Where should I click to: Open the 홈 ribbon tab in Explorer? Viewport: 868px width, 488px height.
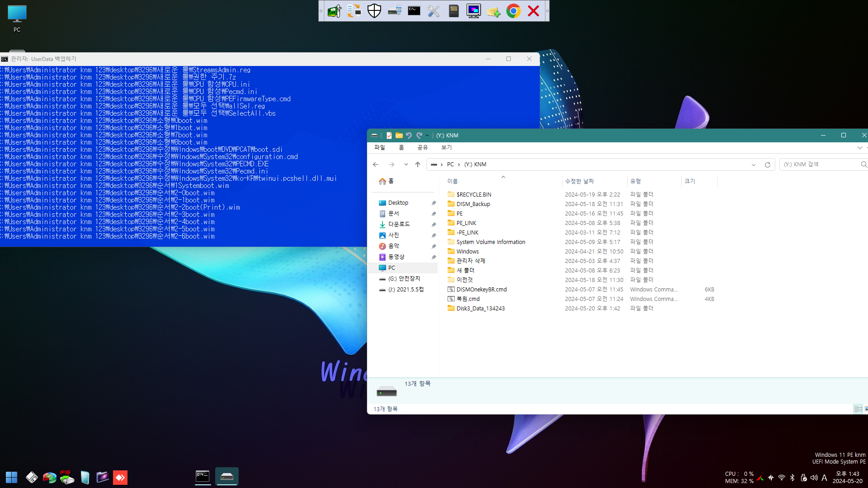point(401,147)
